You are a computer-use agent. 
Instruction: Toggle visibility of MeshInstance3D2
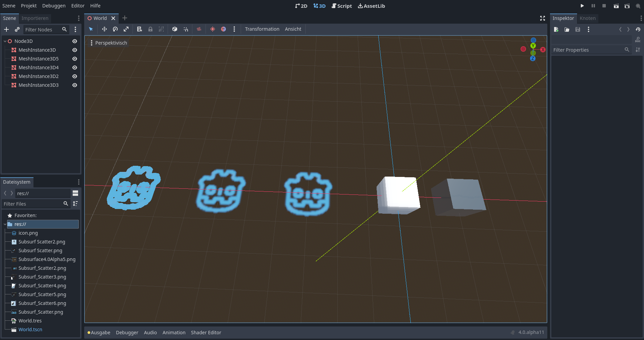[x=74, y=76]
